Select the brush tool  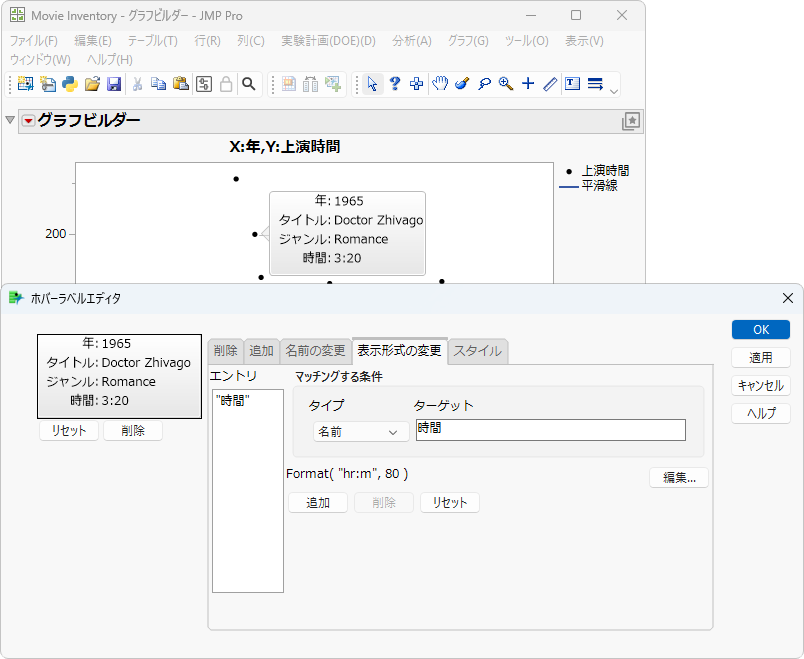click(462, 84)
